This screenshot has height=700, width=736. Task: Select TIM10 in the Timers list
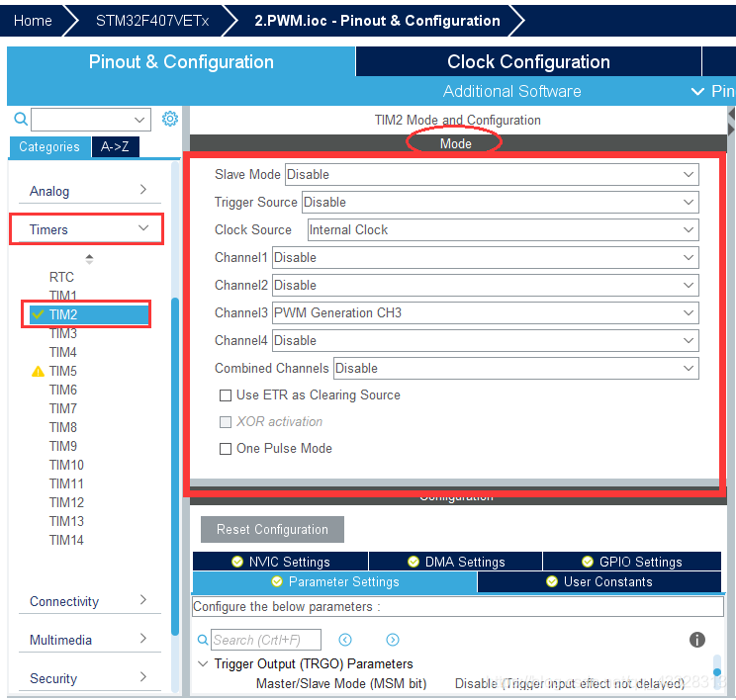66,465
